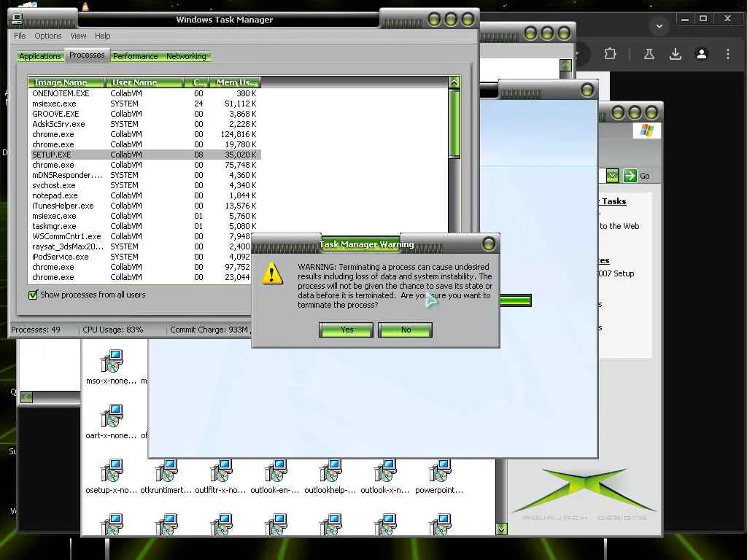Viewport: 747px width, 560px height.
Task: Select the notepad.exe process row
Action: pyautogui.click(x=144, y=195)
